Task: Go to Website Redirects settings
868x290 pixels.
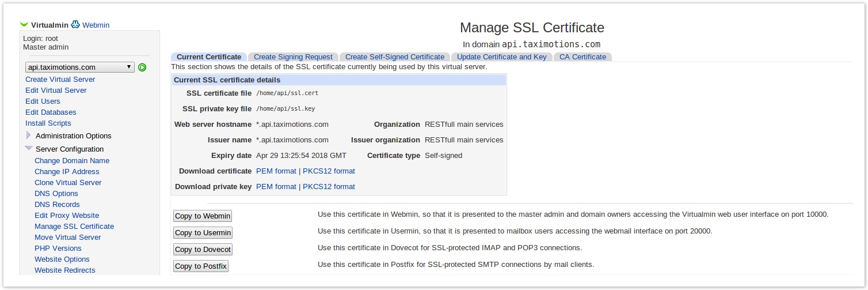Action: coord(64,270)
